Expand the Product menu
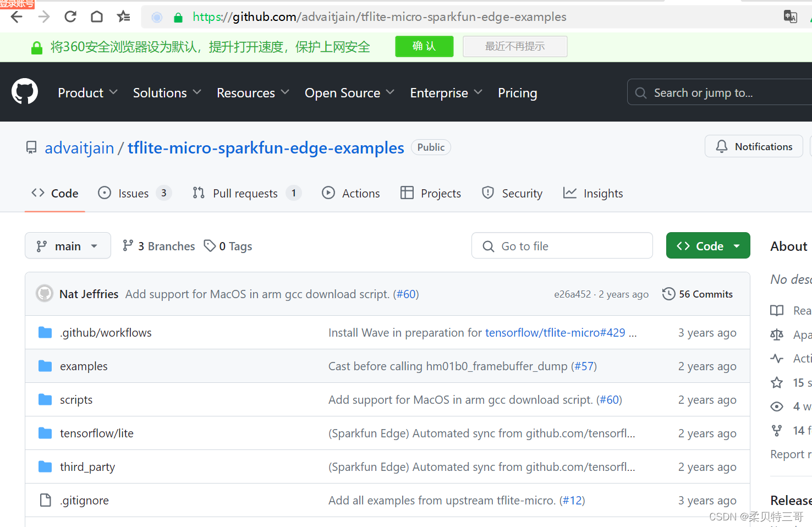812x527 pixels. (x=87, y=92)
